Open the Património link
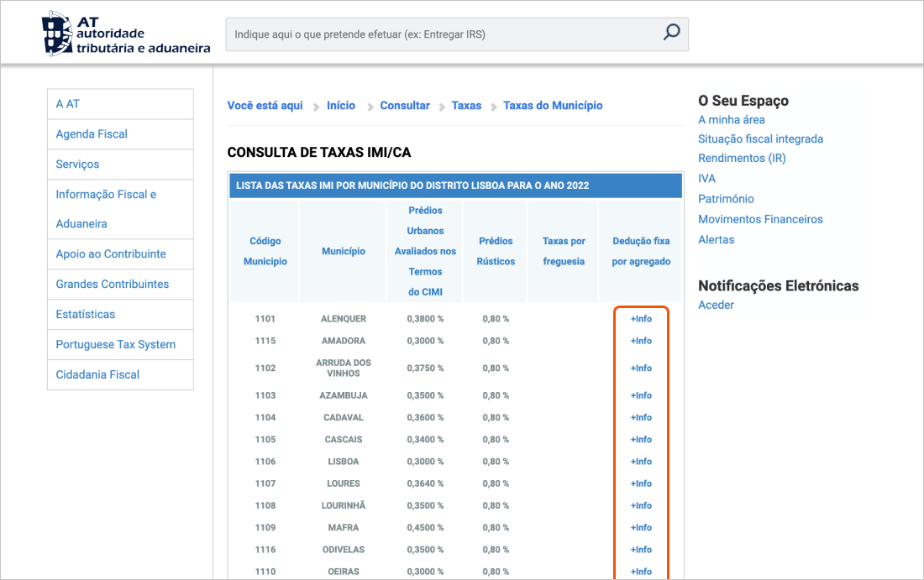924x580 pixels. point(726,200)
